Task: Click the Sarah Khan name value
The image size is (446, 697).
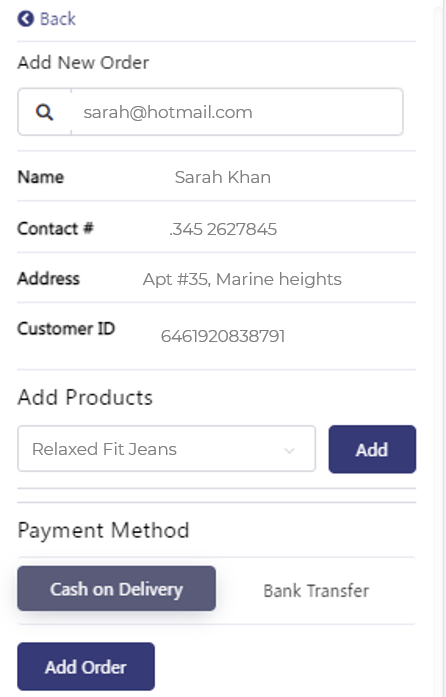Action: (x=222, y=177)
